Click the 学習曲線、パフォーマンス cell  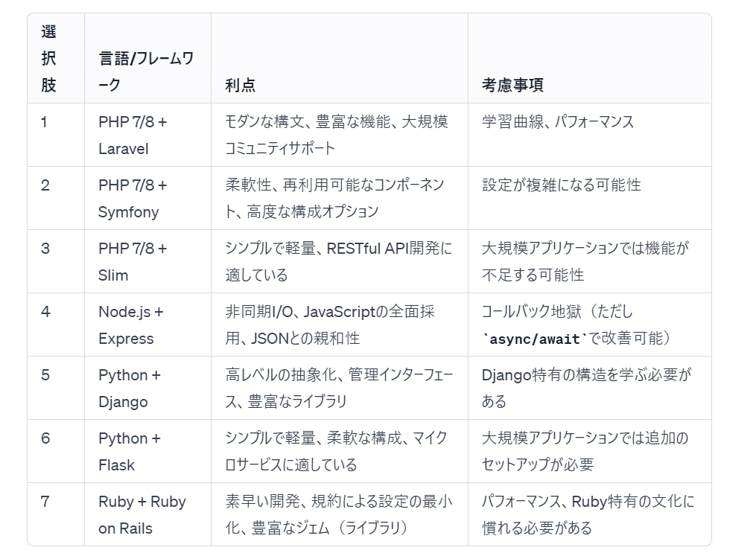tap(558, 122)
